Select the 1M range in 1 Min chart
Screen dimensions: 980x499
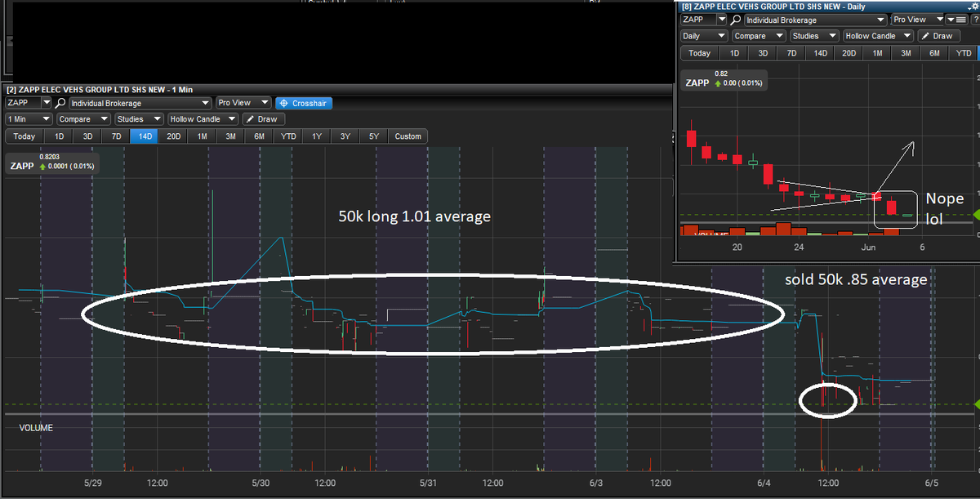pyautogui.click(x=202, y=136)
